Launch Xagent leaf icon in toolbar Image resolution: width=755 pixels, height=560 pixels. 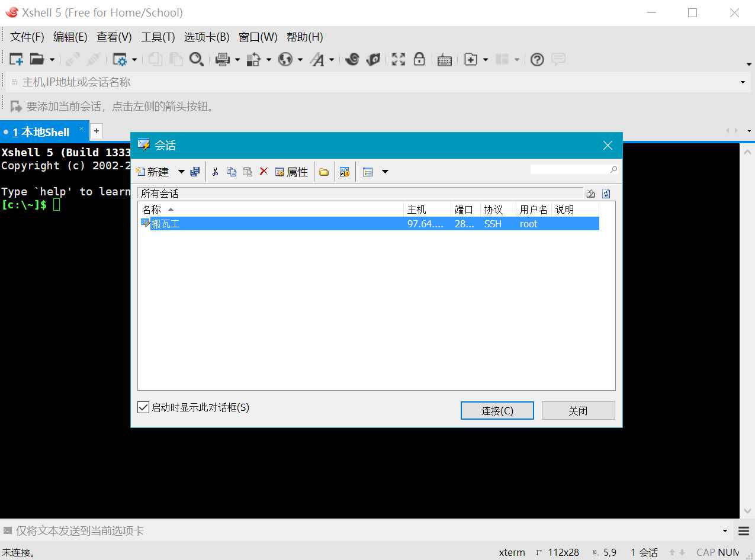tap(373, 59)
